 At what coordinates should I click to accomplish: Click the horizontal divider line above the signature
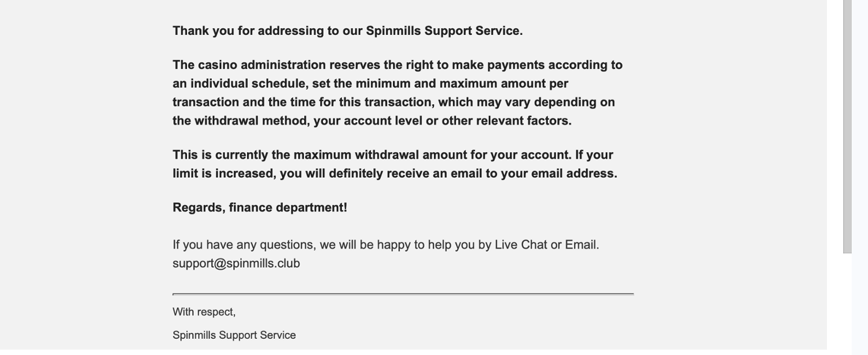tap(403, 294)
